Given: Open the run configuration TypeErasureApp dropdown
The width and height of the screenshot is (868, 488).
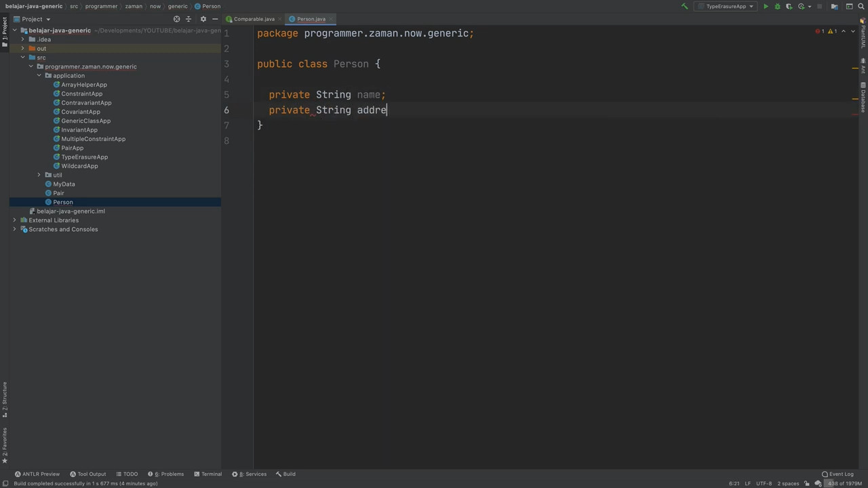Looking at the screenshot, I should point(726,6).
